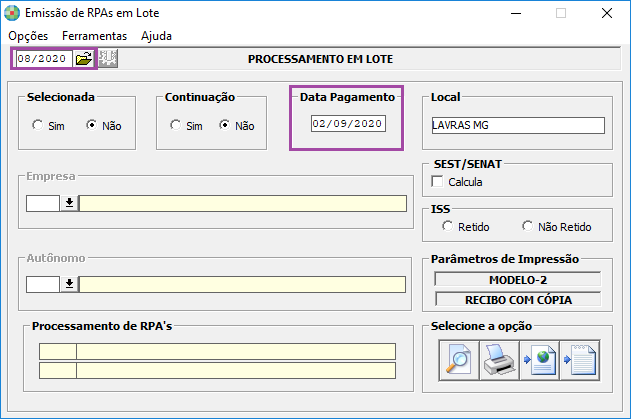Image resolution: width=631 pixels, height=419 pixels.
Task: Click the preview magnifier icon under Selecione a opção
Action: coord(459,360)
